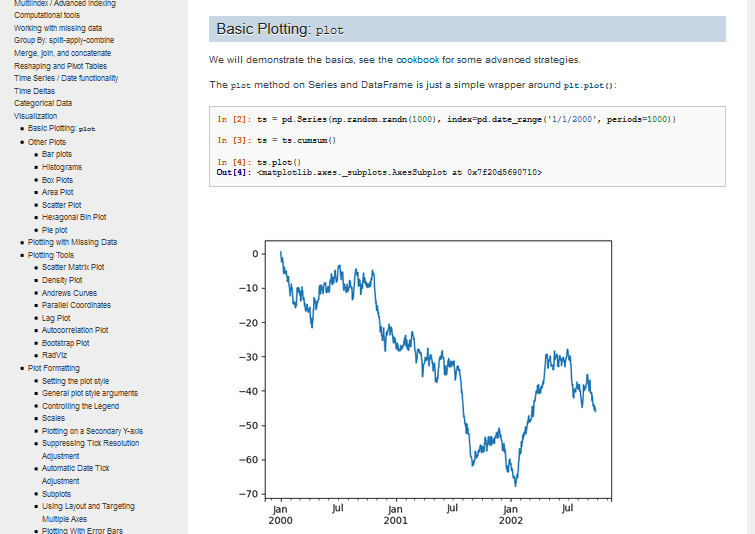Image resolution: width=755 pixels, height=534 pixels.
Task: Open Time Series / Date functionality
Action: pos(66,78)
